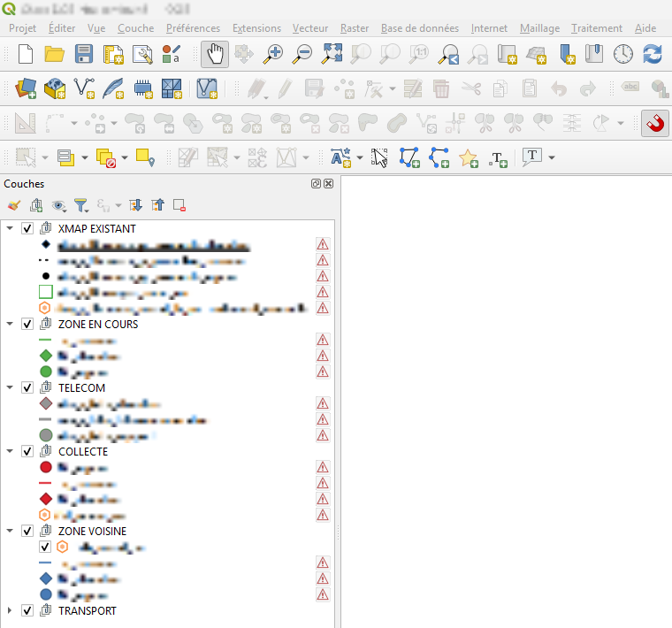Collapse the COLLECTE group
Image resolution: width=672 pixels, height=628 pixels.
pyautogui.click(x=10, y=451)
